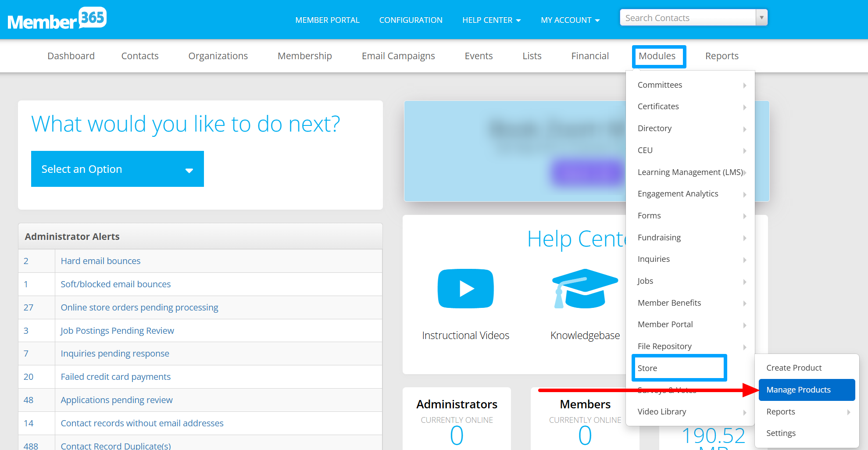Image resolution: width=868 pixels, height=450 pixels.
Task: Click the Member365 logo
Action: [x=57, y=18]
